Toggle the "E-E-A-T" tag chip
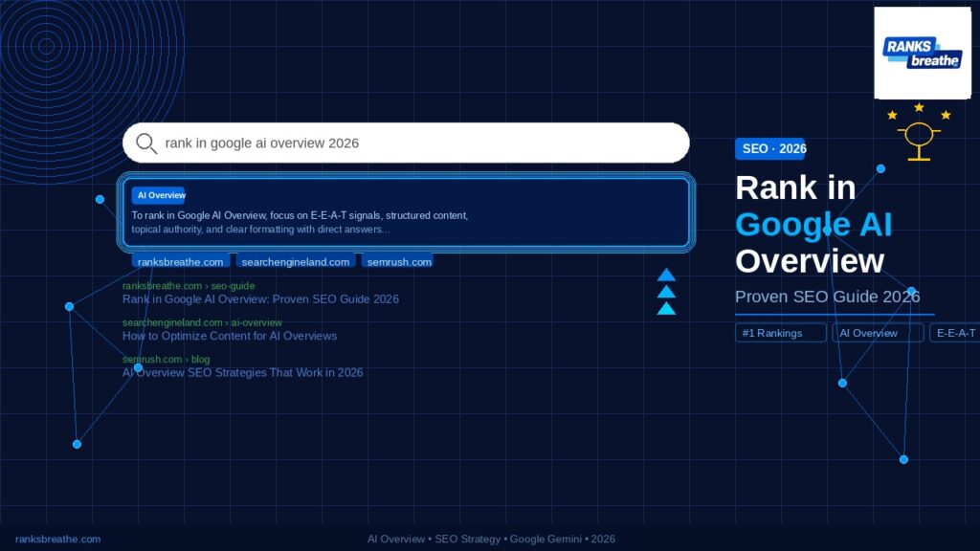 pos(957,332)
